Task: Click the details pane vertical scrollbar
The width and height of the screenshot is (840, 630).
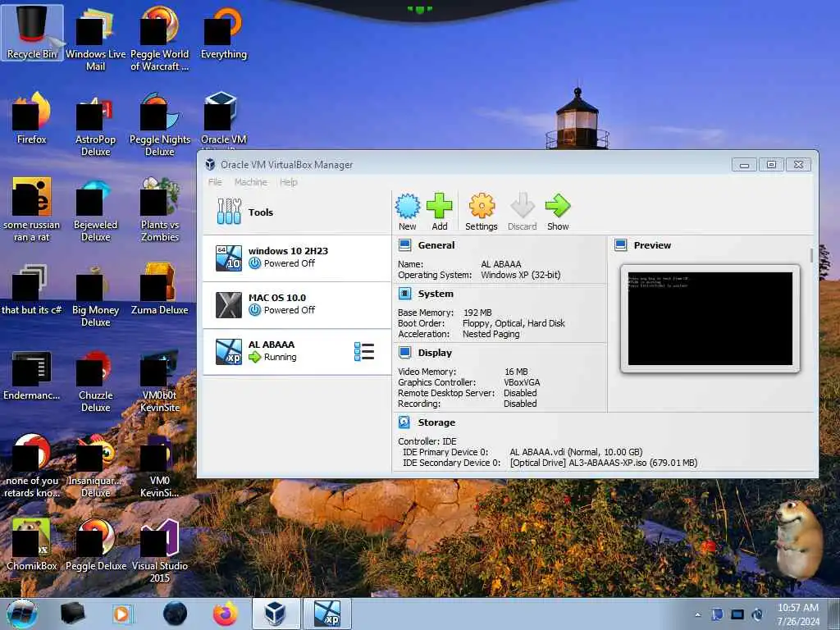Action: tap(811, 255)
